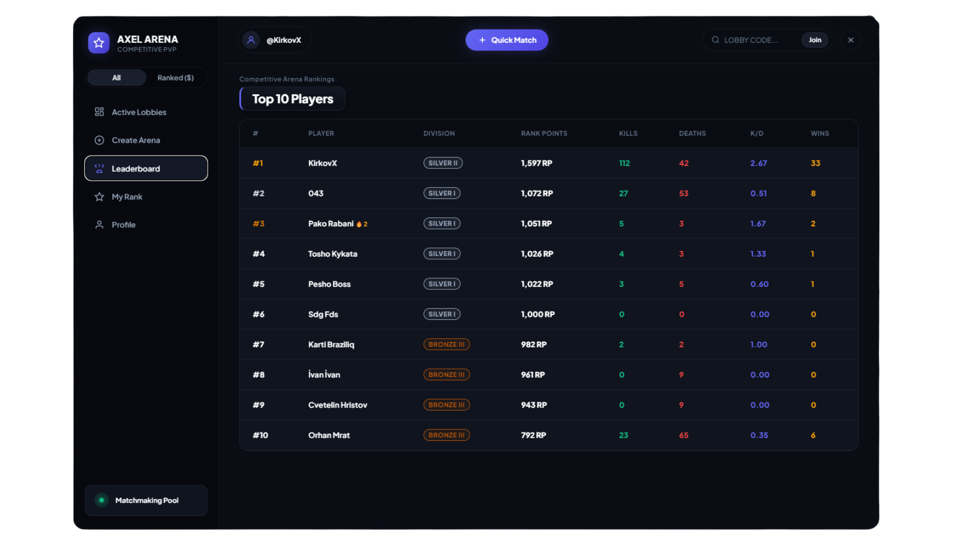
Task: Click the 1,597 RP value
Action: [x=536, y=163]
